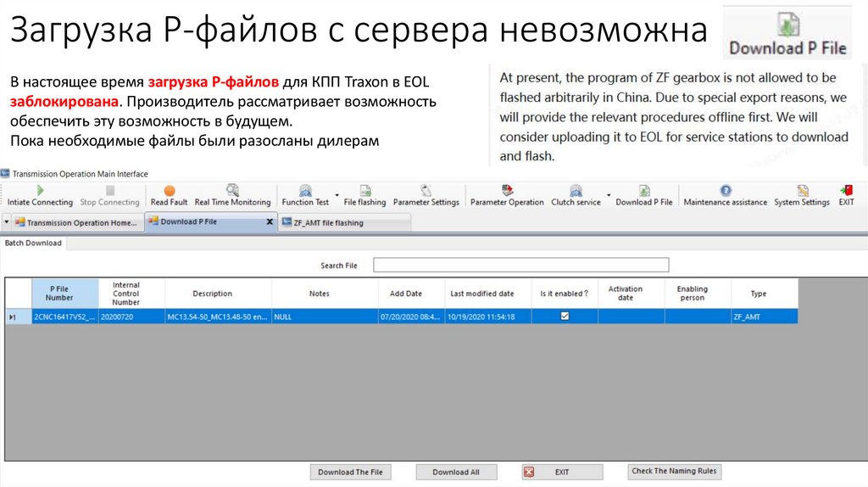Screen dimensions: 868x487
Task: Select the 2CNC16417V52 file number cell
Action: point(65,317)
